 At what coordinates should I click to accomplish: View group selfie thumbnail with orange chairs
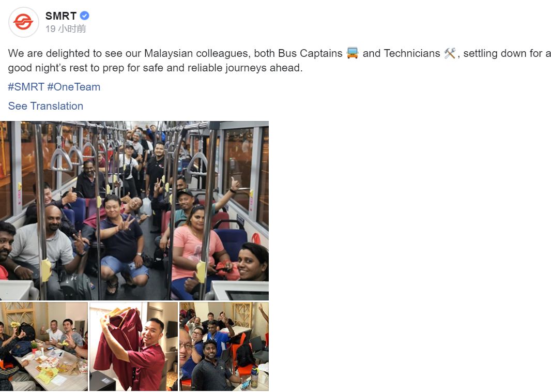(x=224, y=346)
